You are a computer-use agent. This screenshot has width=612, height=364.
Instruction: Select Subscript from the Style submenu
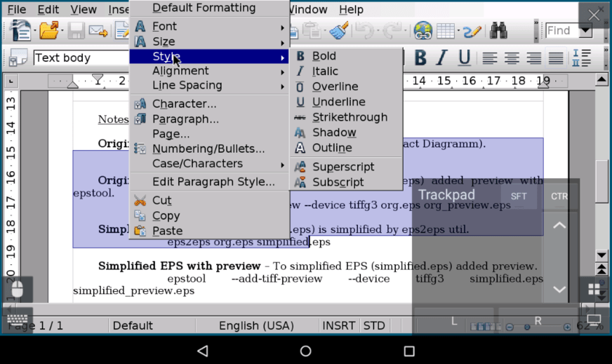(346, 182)
